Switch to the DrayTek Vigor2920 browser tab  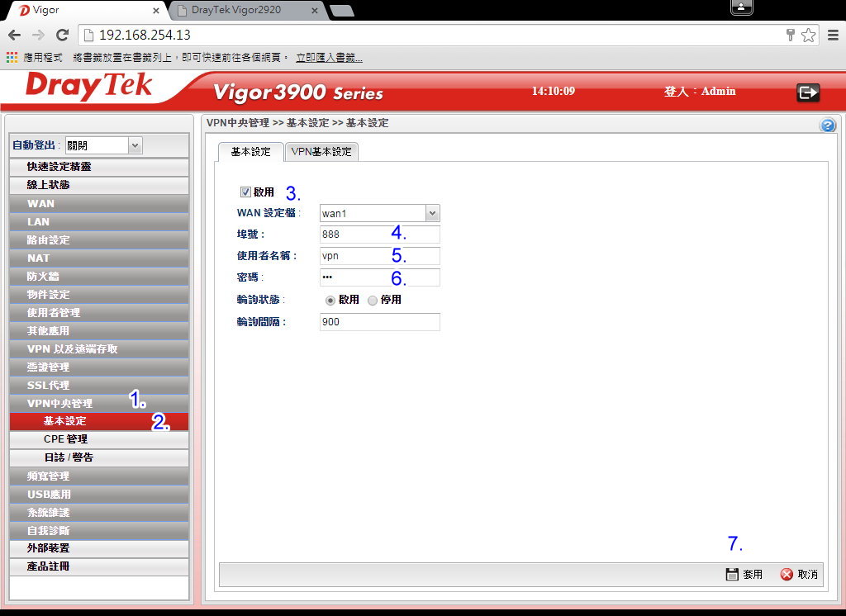[245, 10]
